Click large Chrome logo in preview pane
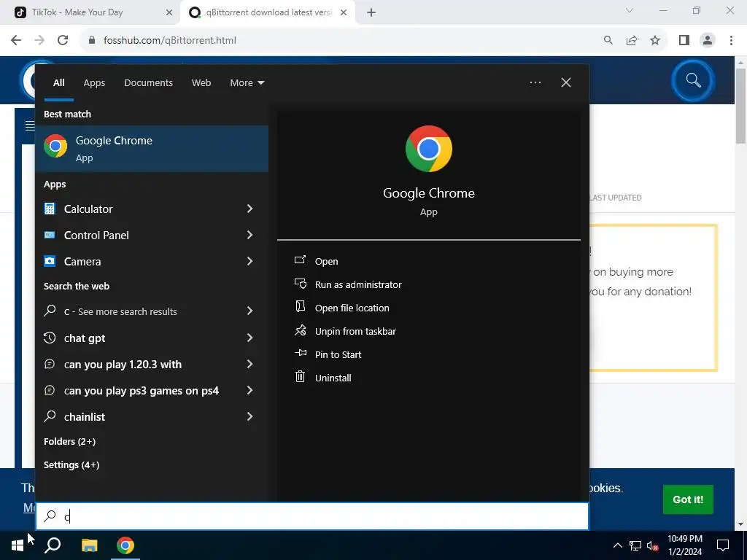The height and width of the screenshot is (560, 747). click(x=429, y=149)
